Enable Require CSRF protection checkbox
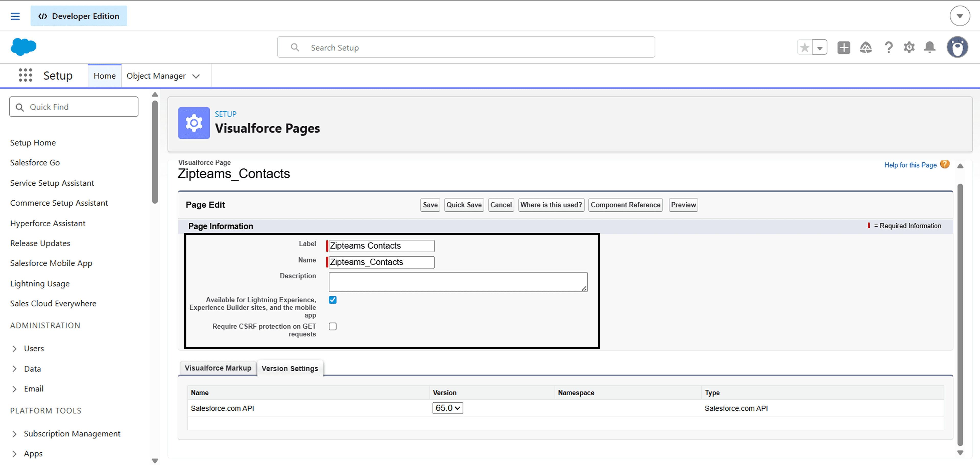The image size is (980, 465). coord(332,326)
